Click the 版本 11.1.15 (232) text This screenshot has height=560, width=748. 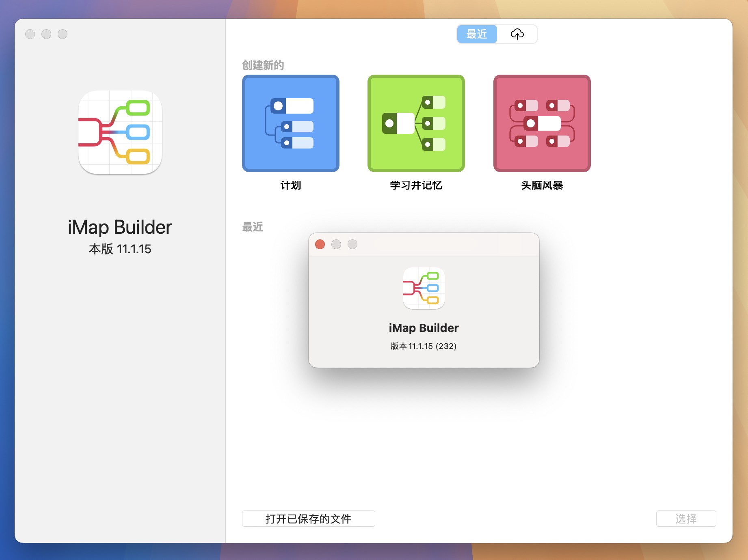(424, 346)
